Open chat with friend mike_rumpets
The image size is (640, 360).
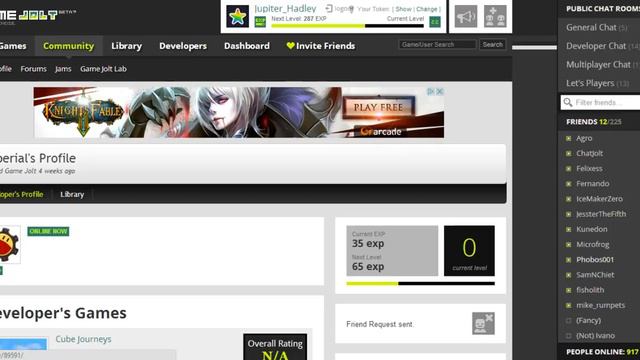(600, 305)
